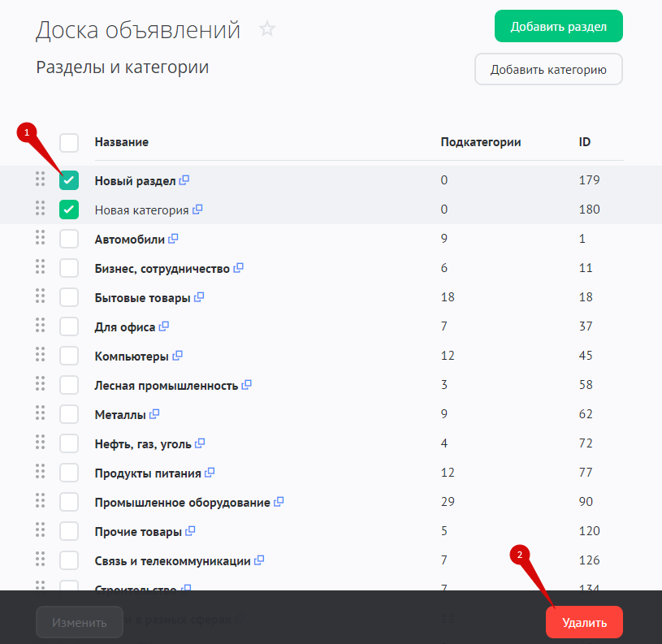Screen dimensions: 662x644
Task: Click the drag handle for the Для офиса row
Action: coord(40,326)
